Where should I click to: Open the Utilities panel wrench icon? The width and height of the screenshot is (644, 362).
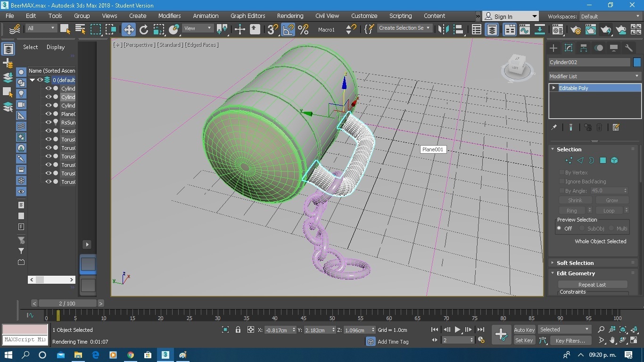pos(628,48)
